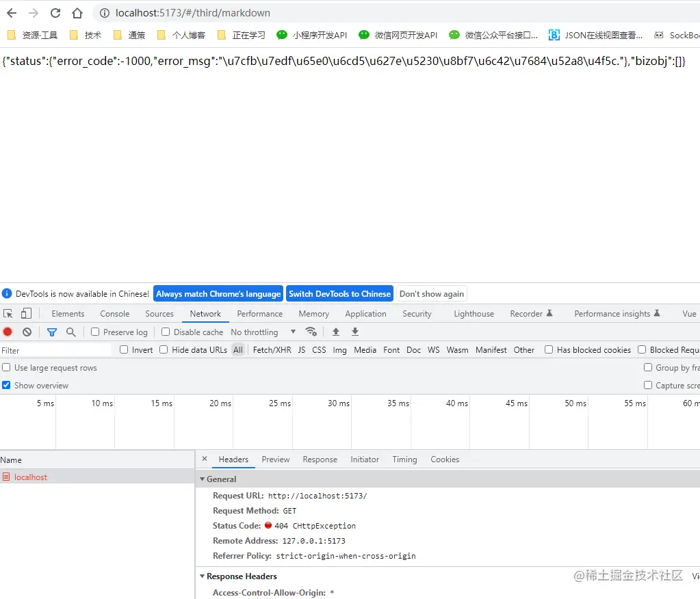Viewport: 700px width, 599px height.
Task: Open the 通策 bookmark folder
Action: coord(129,36)
